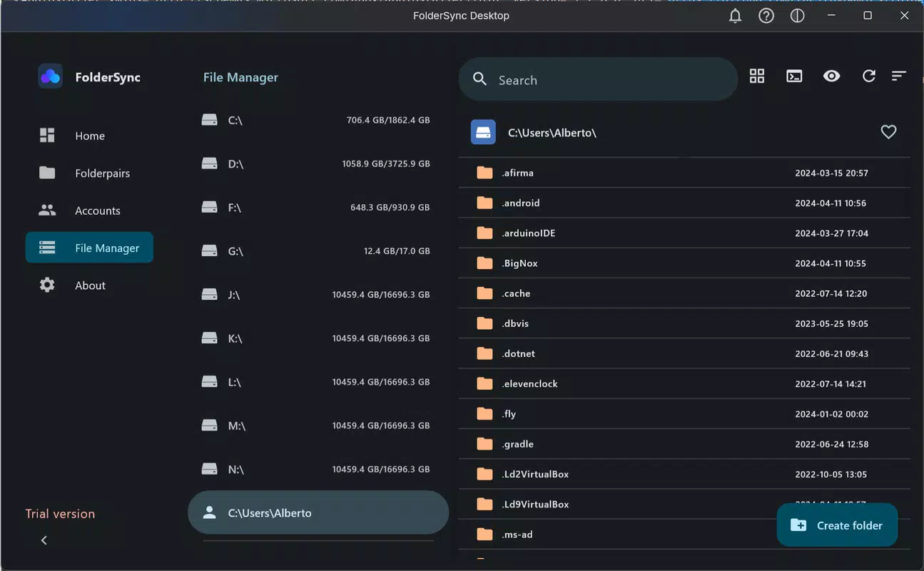
Task: Open the .ms-ad folder
Action: pyautogui.click(x=684, y=534)
